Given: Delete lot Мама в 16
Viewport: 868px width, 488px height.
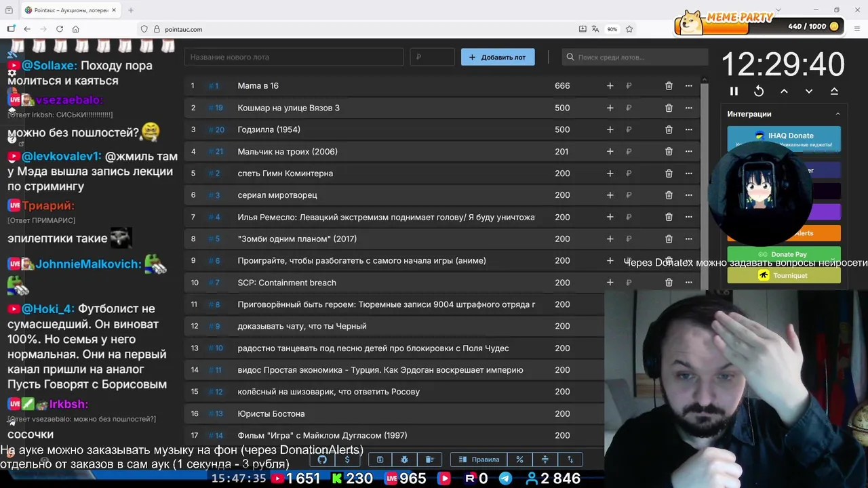Looking at the screenshot, I should [x=669, y=86].
